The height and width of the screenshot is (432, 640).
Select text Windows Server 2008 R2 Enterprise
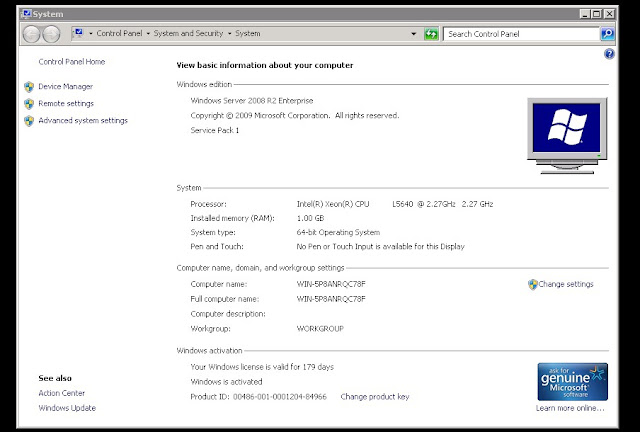(x=252, y=101)
